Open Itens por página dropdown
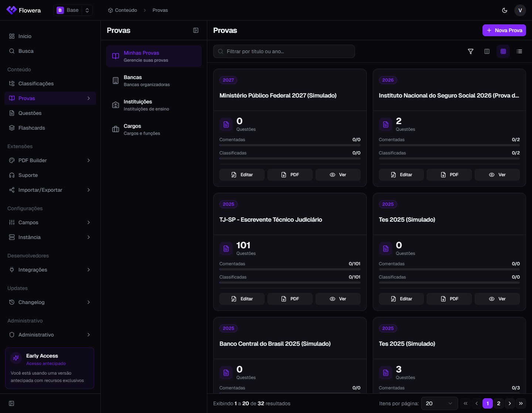The image size is (532, 413). pos(440,403)
